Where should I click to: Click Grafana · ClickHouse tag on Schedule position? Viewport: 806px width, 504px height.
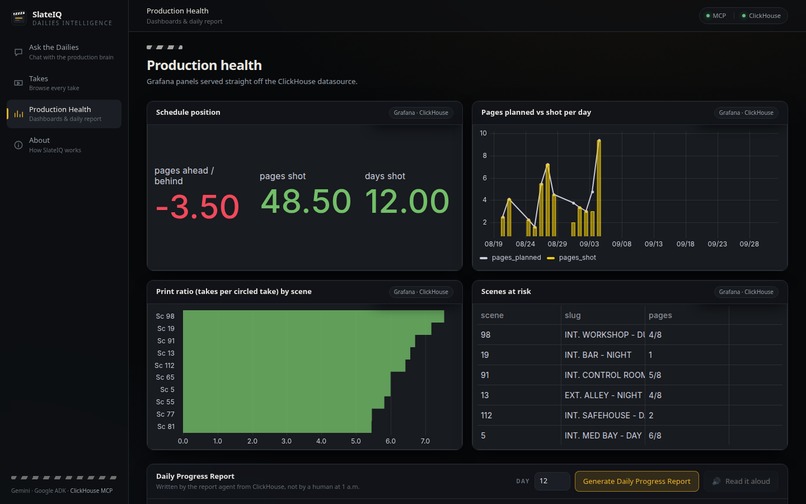coord(420,113)
